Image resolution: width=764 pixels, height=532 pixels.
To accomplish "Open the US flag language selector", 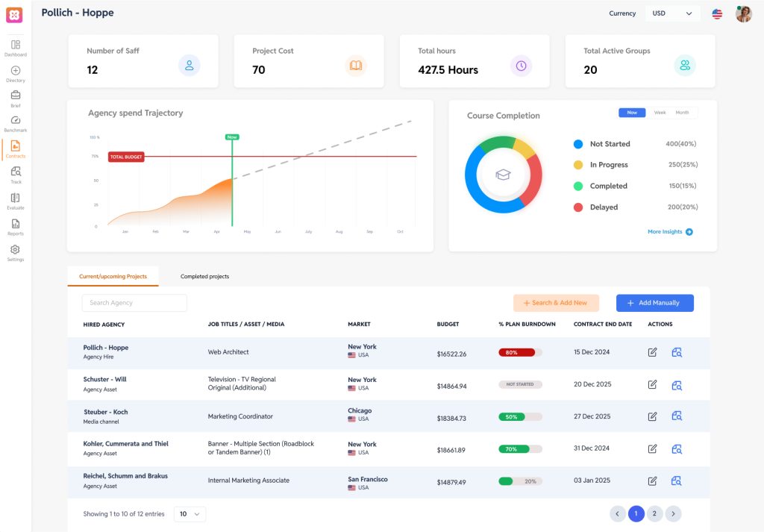I will tap(717, 13).
